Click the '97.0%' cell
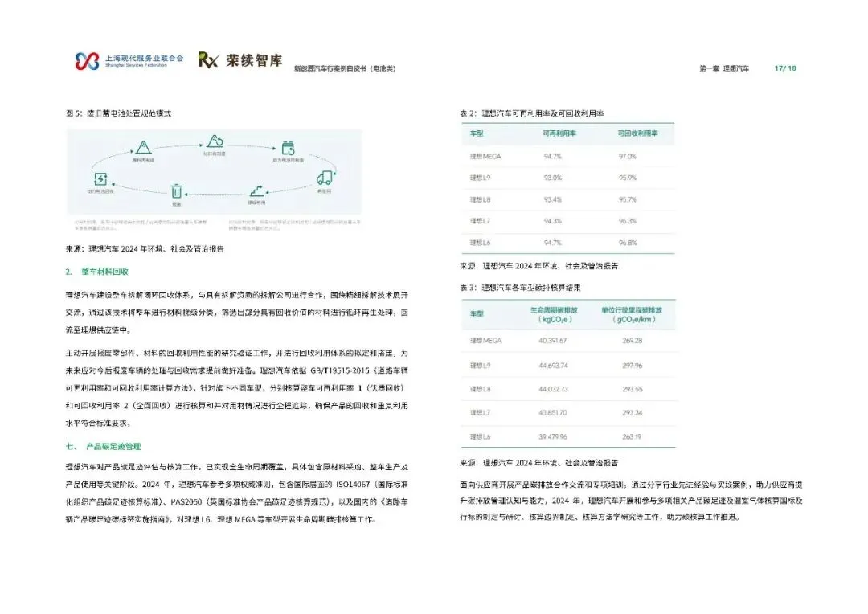 pos(627,157)
